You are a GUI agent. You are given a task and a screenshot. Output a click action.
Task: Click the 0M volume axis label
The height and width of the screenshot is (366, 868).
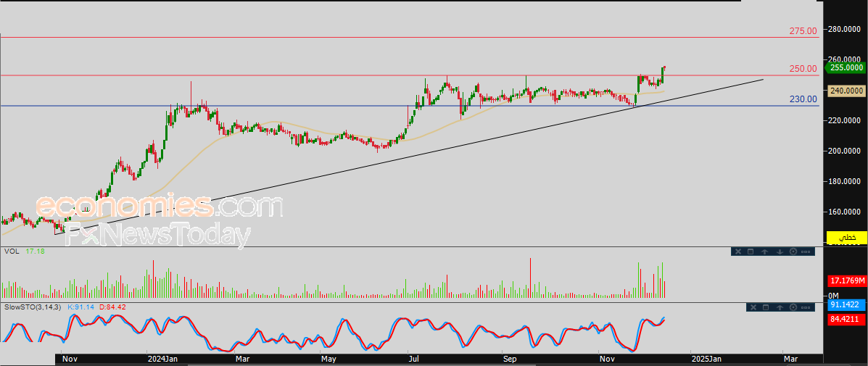point(834,295)
